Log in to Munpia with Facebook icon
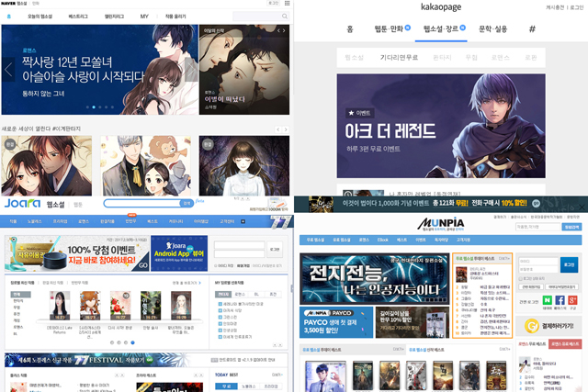588x392 pixels. tap(560, 300)
